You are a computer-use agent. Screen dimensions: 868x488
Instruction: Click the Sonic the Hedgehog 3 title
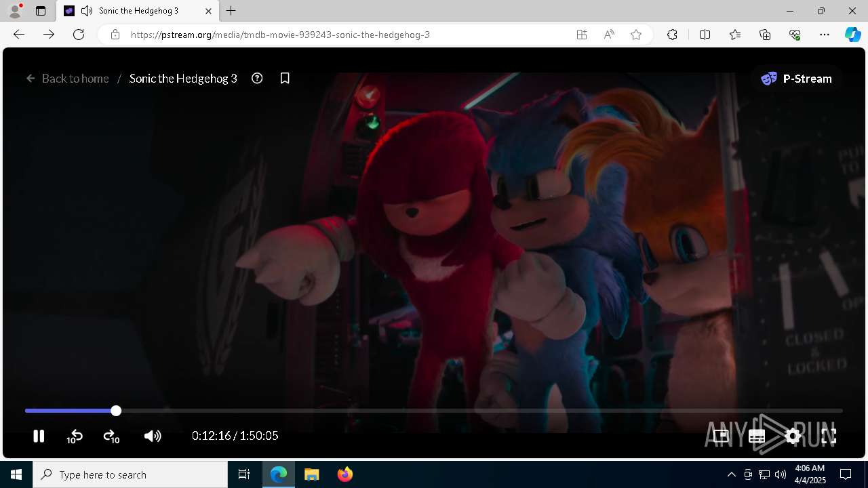pos(183,79)
